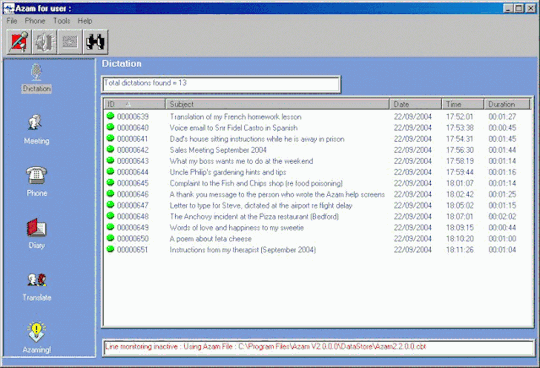Sort by the Date column header
The width and height of the screenshot is (540, 368).
[x=416, y=104]
